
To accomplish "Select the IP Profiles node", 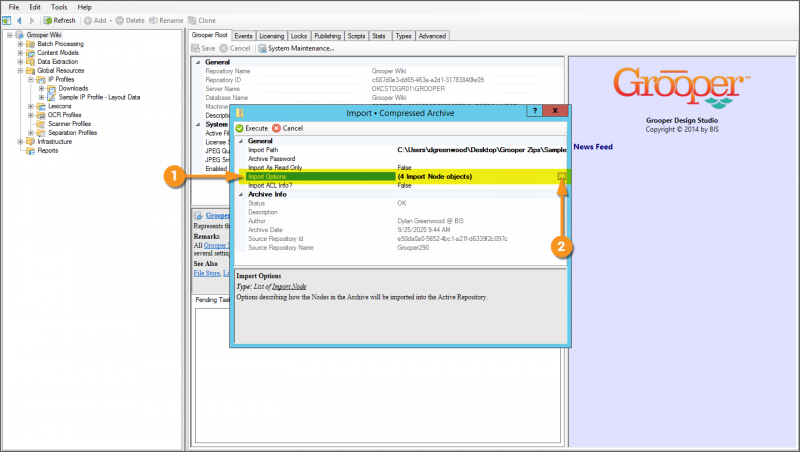I will tap(61, 79).
